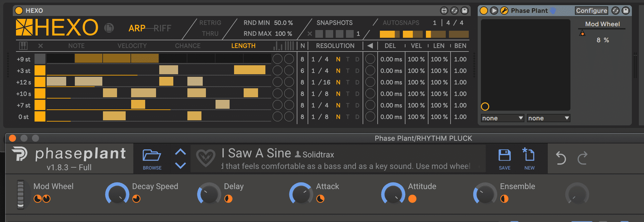Save the Phase Plant device preset

pyautogui.click(x=626, y=11)
